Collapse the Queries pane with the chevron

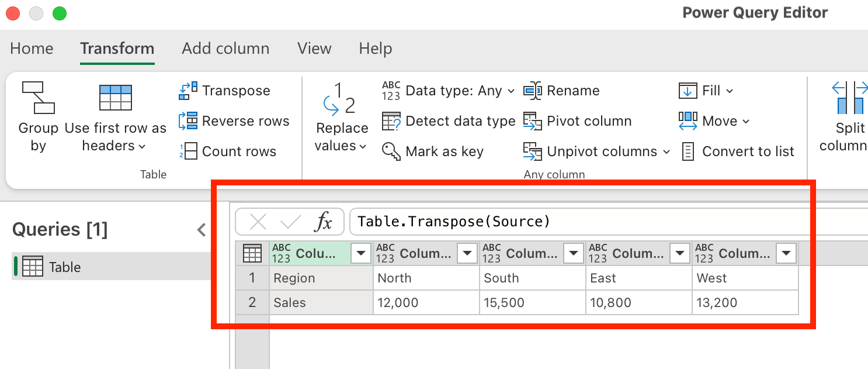pos(202,230)
